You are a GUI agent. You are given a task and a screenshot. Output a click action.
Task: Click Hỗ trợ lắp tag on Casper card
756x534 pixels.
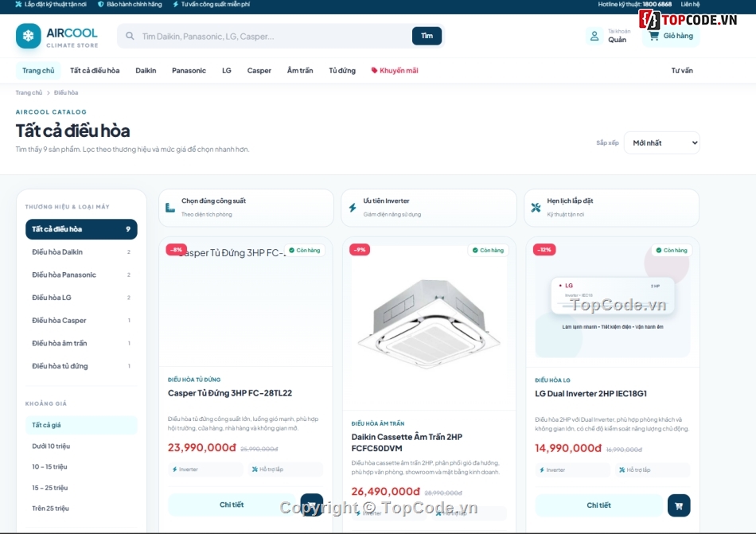pos(286,470)
